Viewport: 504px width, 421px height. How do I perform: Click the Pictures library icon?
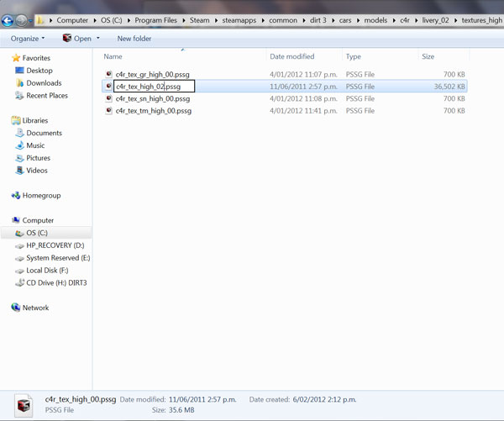tap(19, 158)
